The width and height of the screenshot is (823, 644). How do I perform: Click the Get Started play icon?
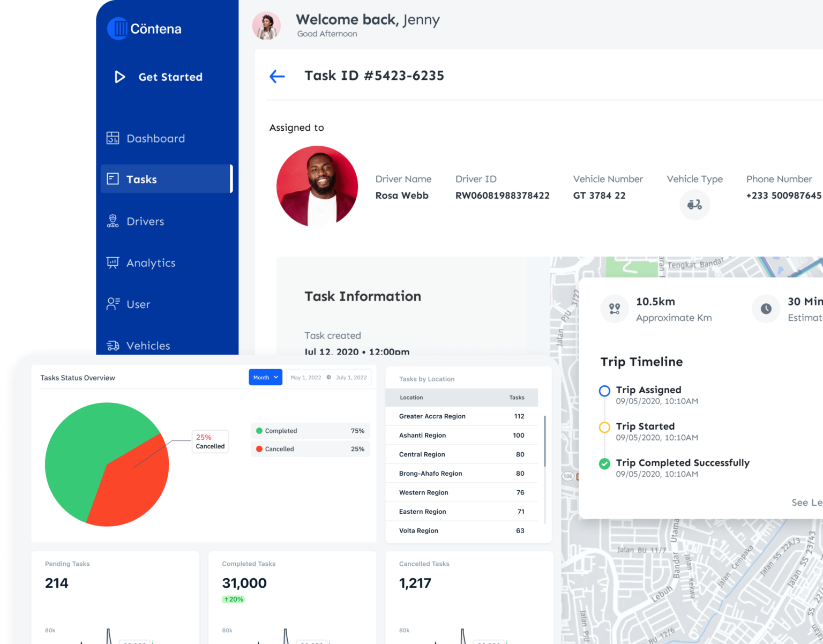[119, 77]
